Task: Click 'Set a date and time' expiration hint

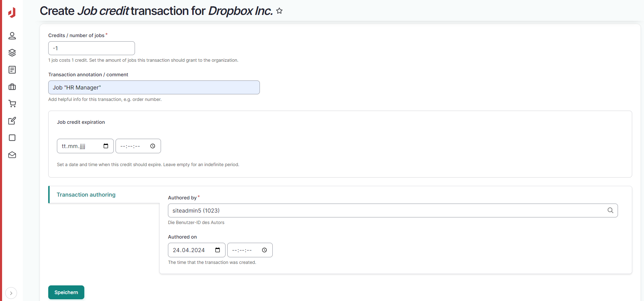Action: (x=148, y=165)
